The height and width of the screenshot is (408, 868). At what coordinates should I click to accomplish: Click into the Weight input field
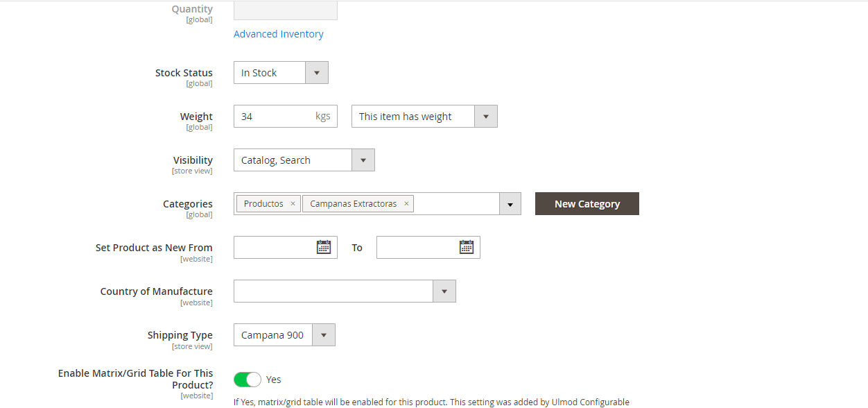coord(274,117)
